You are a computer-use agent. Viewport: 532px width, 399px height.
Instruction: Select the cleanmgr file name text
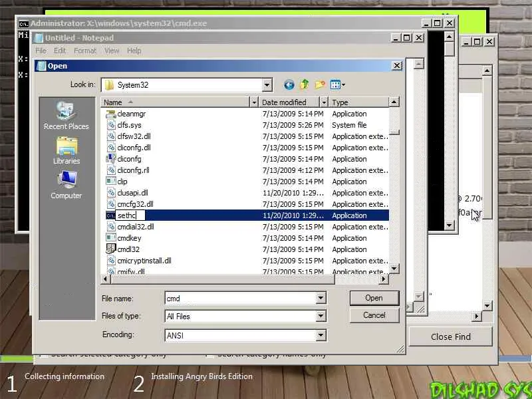pos(131,114)
